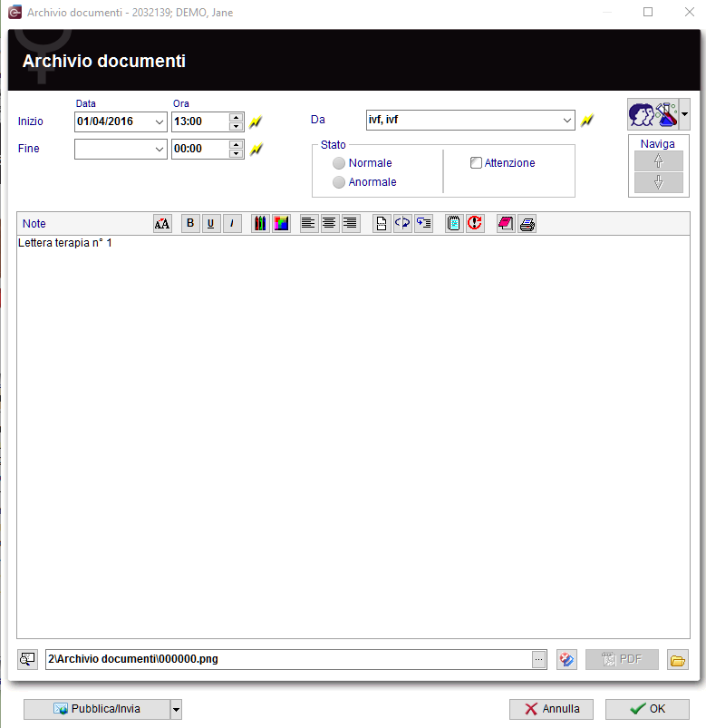This screenshot has height=728, width=706.
Task: Click the notepad template icon
Action: point(454,223)
